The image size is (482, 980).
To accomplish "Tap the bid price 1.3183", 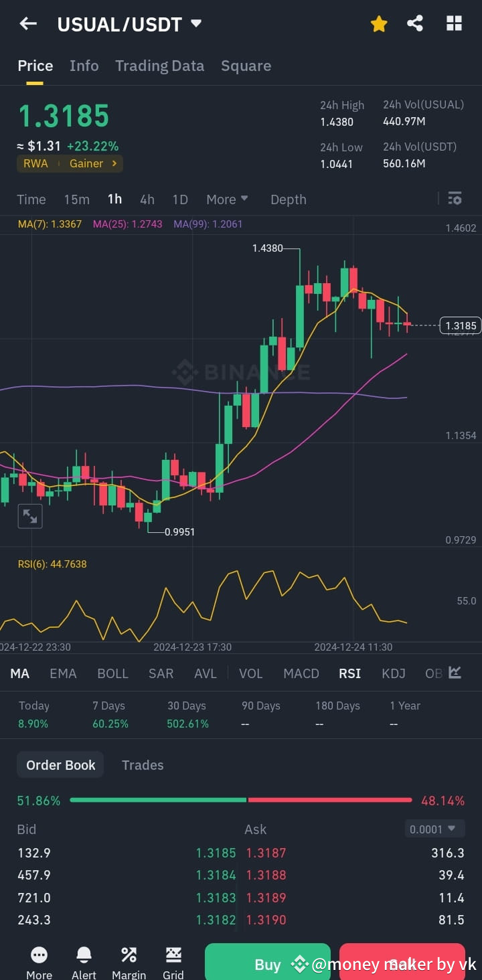I will tap(216, 898).
